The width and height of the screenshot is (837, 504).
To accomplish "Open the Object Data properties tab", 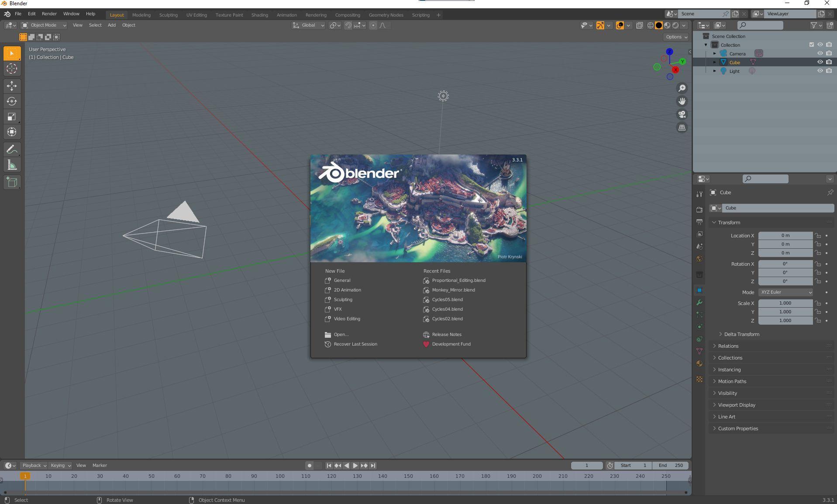I will [x=699, y=351].
